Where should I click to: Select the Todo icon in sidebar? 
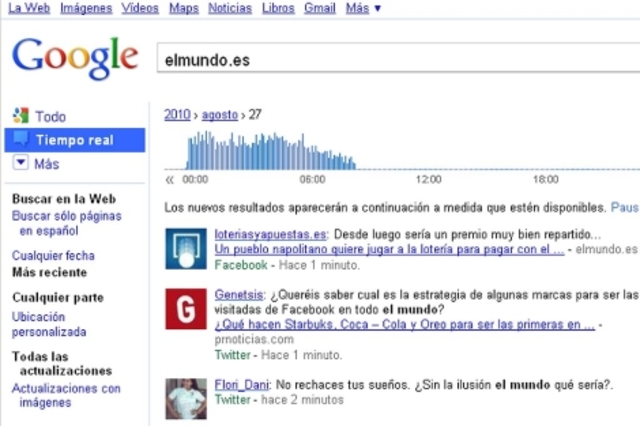click(21, 116)
